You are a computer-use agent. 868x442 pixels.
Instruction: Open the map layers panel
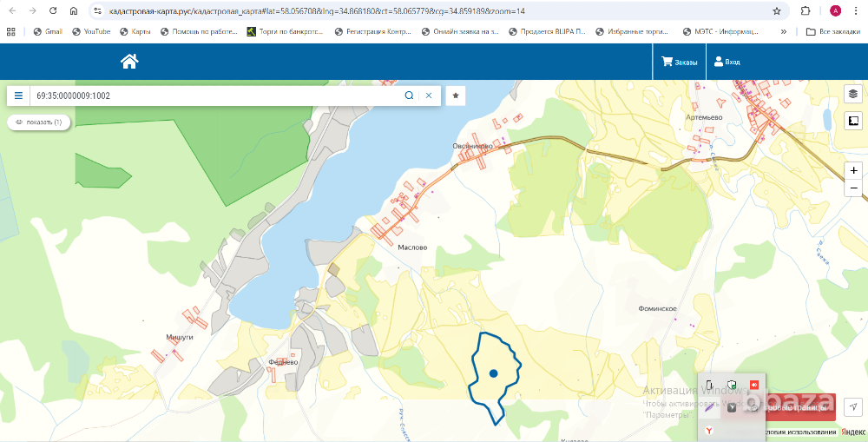(x=853, y=94)
